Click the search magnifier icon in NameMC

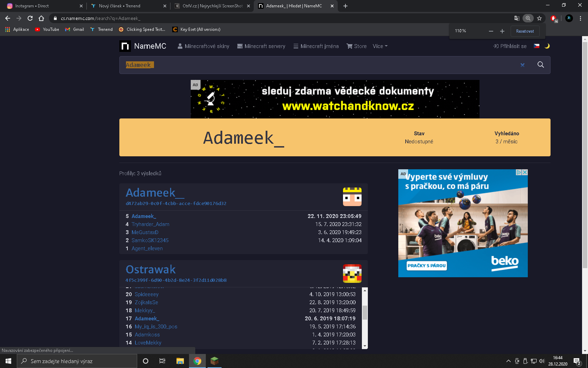(540, 65)
